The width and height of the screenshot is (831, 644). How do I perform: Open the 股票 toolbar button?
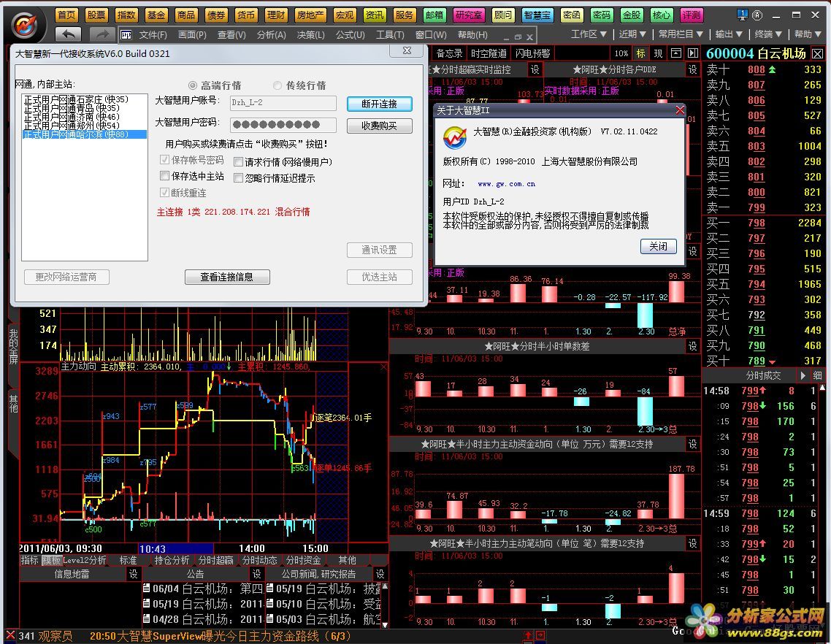pos(96,15)
